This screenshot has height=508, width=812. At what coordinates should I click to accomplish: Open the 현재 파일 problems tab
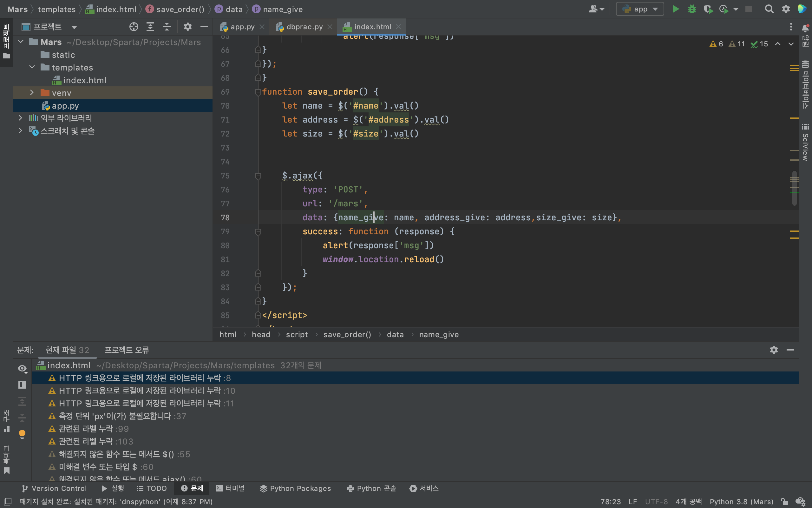click(68, 350)
